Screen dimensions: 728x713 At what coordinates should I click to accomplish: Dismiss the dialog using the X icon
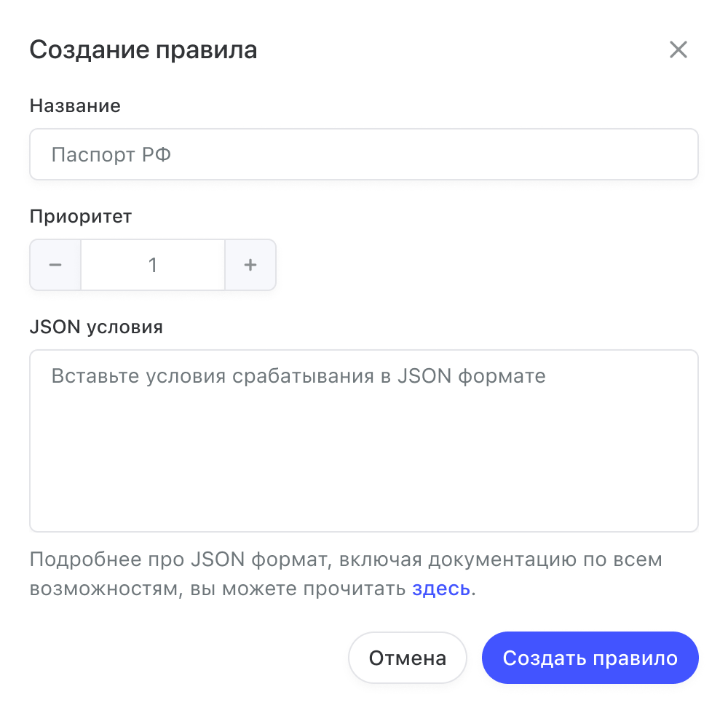678,50
